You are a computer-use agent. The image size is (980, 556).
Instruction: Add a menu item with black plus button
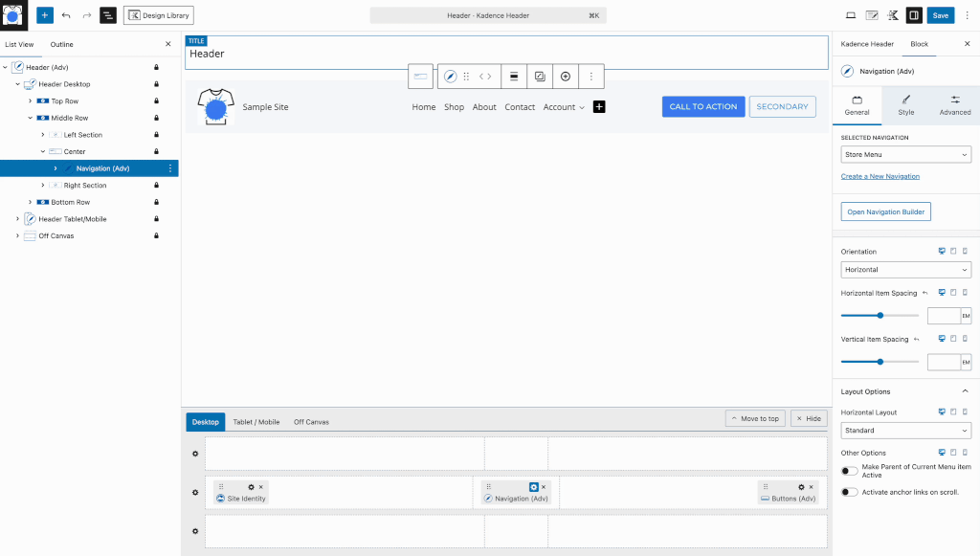pyautogui.click(x=599, y=107)
